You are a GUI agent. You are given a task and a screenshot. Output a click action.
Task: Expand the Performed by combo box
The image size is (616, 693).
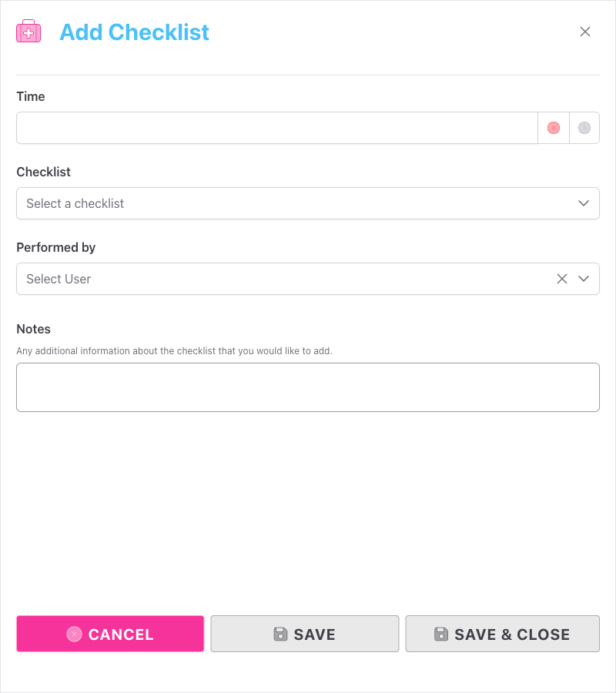tap(308, 279)
